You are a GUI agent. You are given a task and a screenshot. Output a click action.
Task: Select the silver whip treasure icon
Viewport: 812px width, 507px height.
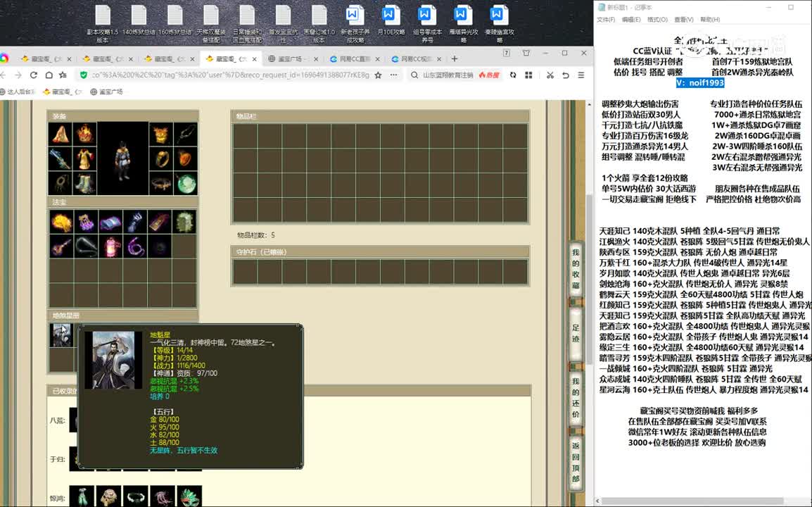86,246
